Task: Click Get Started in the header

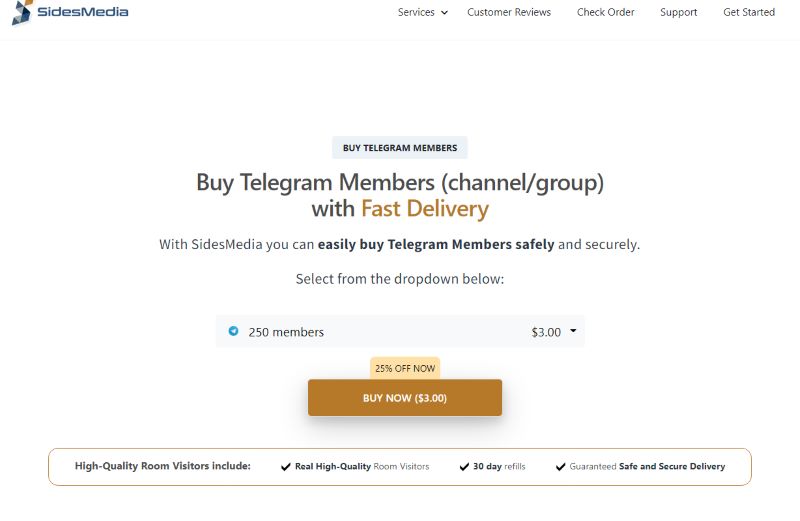Action: click(x=748, y=12)
